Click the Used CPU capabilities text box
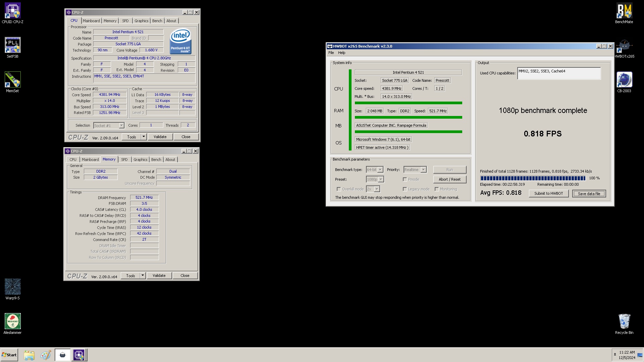 [559, 73]
